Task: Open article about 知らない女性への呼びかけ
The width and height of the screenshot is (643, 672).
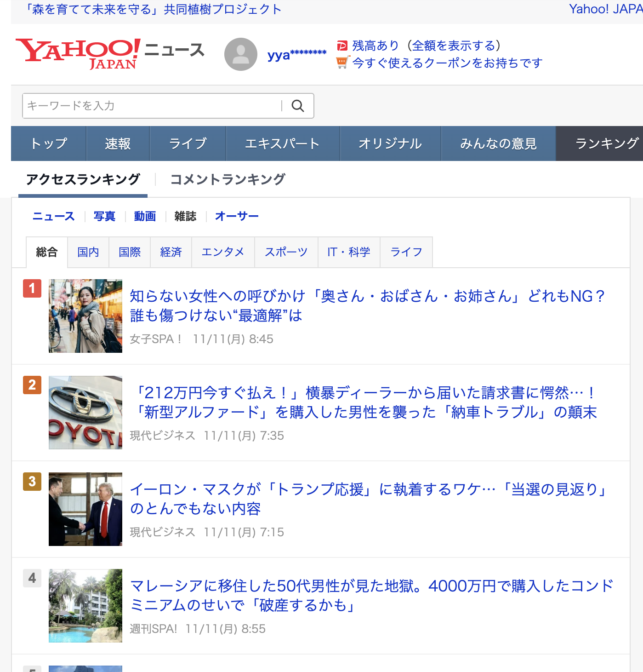Action: click(367, 305)
